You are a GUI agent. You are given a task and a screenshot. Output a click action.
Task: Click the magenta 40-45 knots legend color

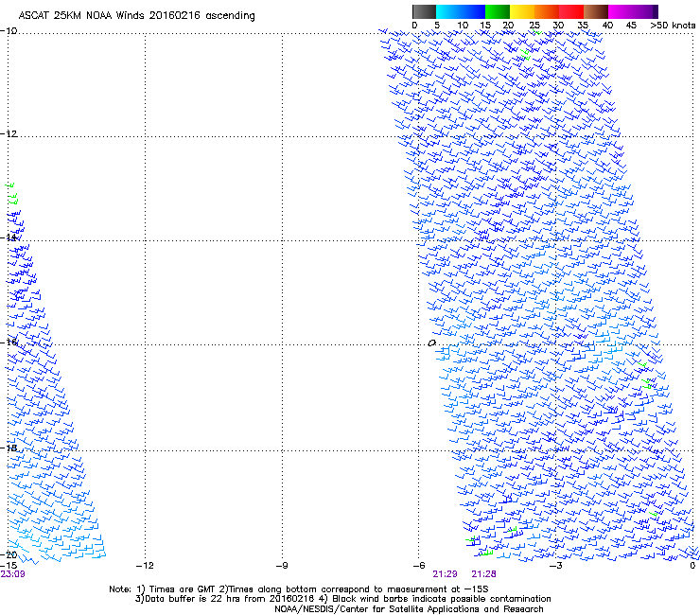click(x=621, y=11)
